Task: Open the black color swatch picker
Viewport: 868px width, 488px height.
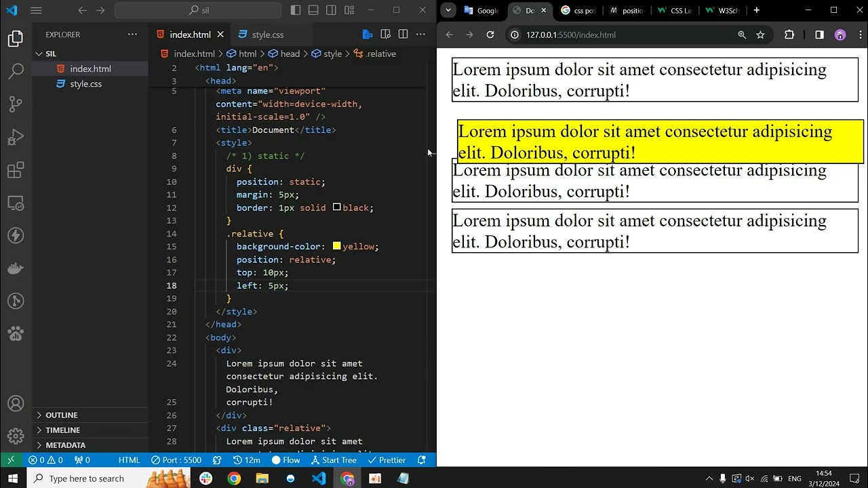Action: [x=336, y=207]
